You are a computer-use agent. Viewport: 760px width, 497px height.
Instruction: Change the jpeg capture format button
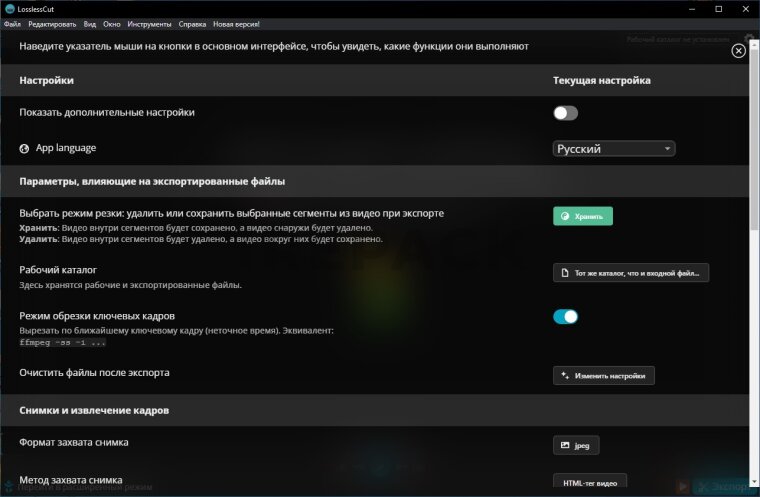point(576,445)
